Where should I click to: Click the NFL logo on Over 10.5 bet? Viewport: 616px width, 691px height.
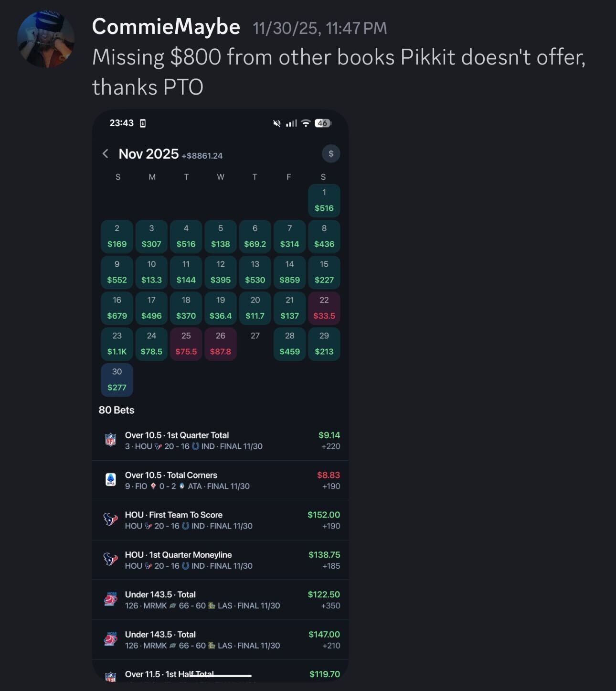click(x=111, y=440)
